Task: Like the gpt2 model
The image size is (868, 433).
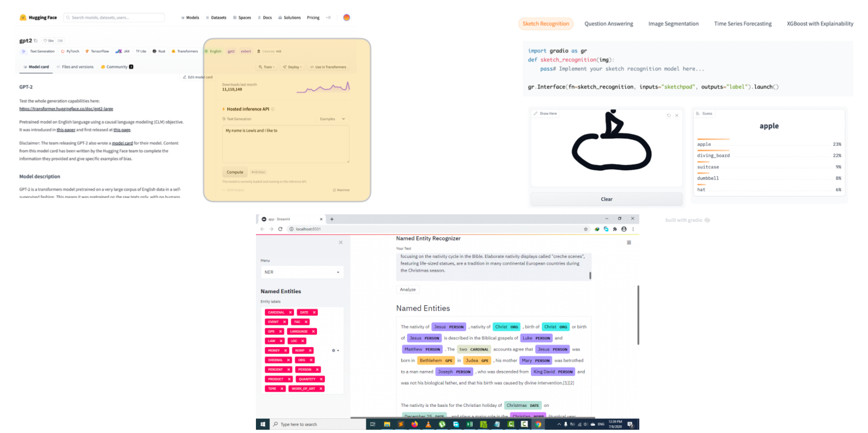Action: click(49, 41)
